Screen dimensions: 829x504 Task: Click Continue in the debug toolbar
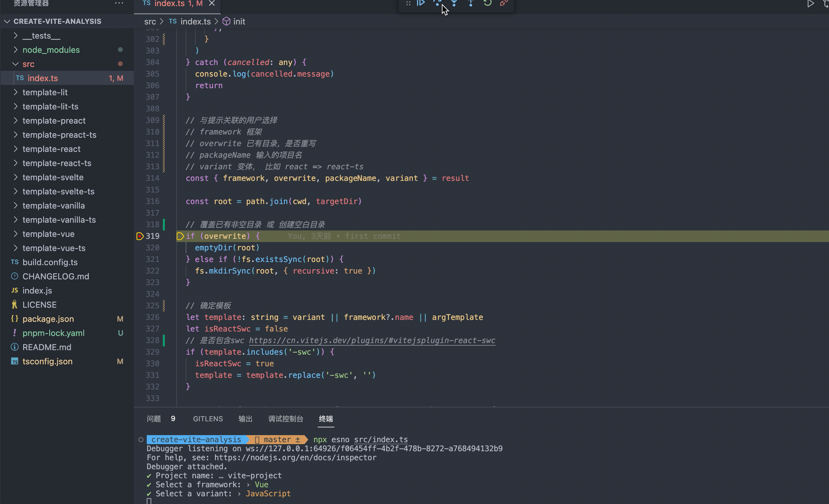pos(420,3)
